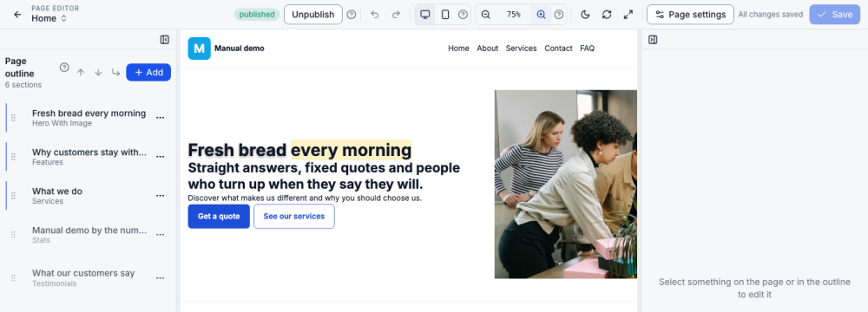This screenshot has width=868, height=312.
Task: Click drag handle of Manual demo Stats section
Action: [13, 235]
